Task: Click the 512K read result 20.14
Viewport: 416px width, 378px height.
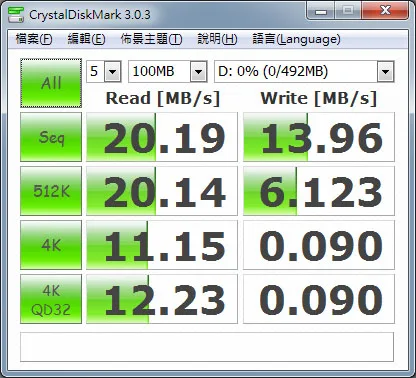Action: pyautogui.click(x=162, y=191)
